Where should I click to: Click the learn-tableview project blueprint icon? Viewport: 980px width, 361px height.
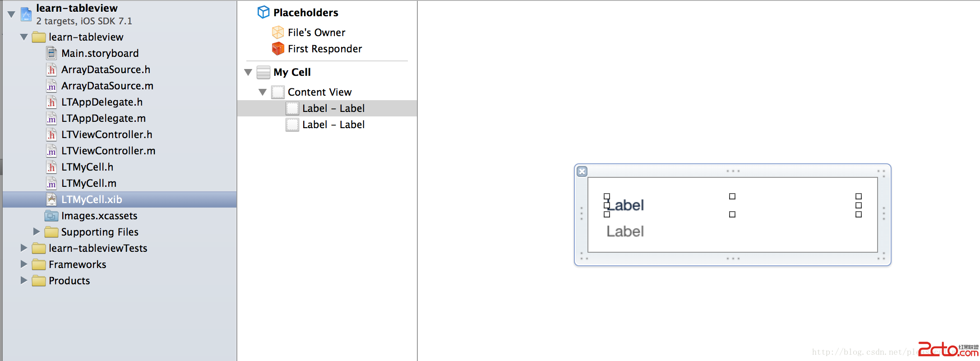click(26, 14)
